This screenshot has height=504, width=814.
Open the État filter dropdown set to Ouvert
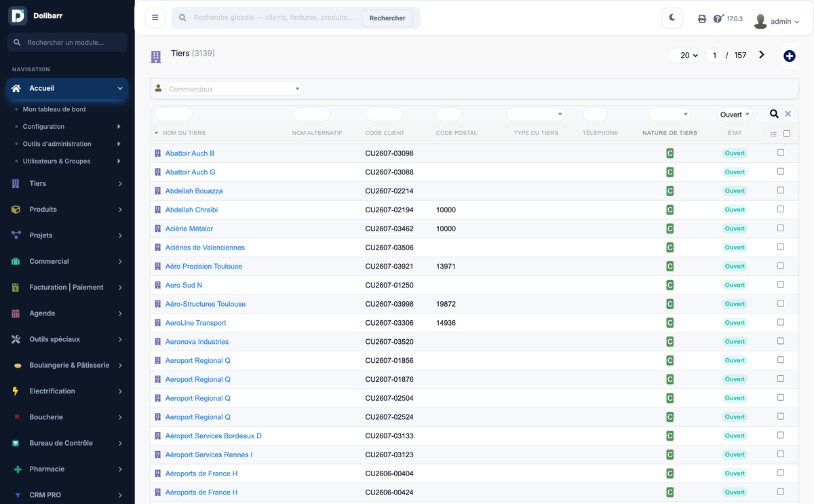[x=735, y=115]
